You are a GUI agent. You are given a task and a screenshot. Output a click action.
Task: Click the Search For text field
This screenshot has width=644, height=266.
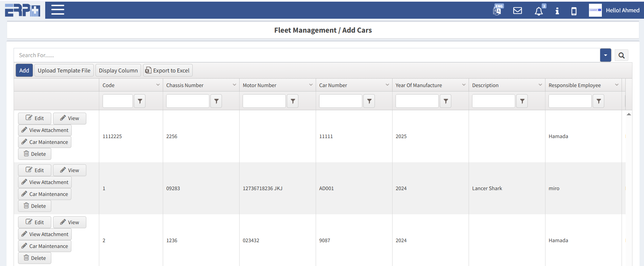coord(306,55)
